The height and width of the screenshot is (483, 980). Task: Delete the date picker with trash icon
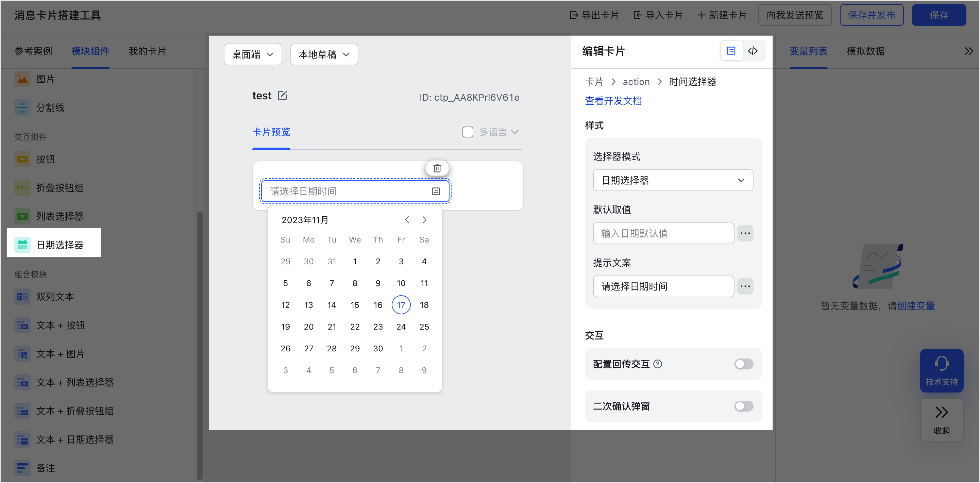pyautogui.click(x=437, y=168)
